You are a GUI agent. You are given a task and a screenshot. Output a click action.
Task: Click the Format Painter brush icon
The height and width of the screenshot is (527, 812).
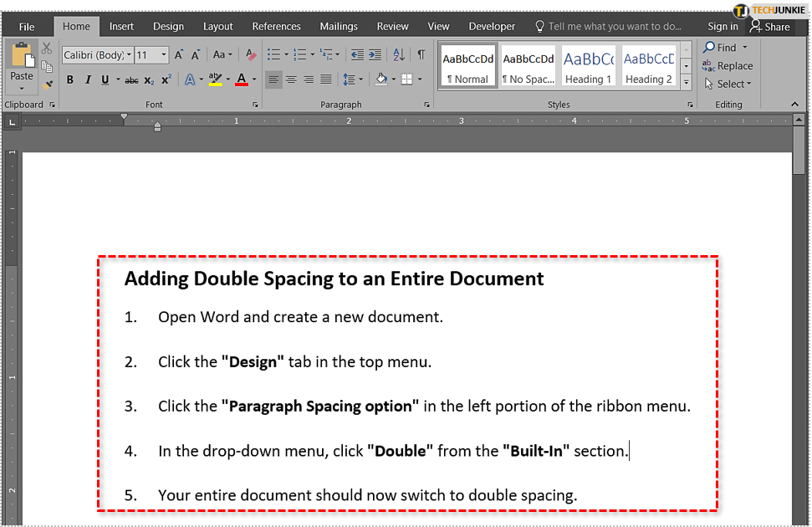point(47,84)
